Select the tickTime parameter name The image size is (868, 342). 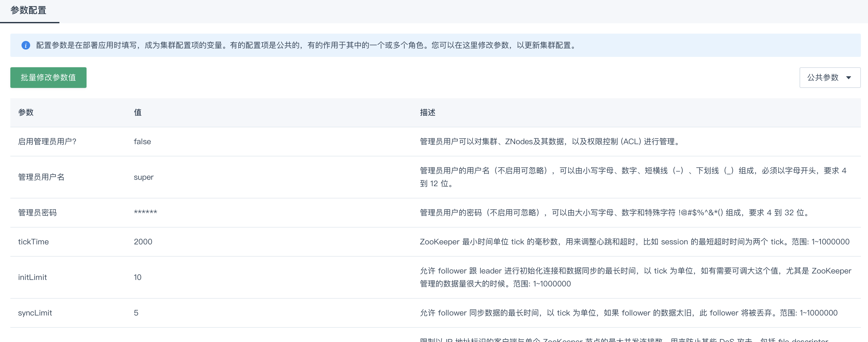tap(33, 242)
